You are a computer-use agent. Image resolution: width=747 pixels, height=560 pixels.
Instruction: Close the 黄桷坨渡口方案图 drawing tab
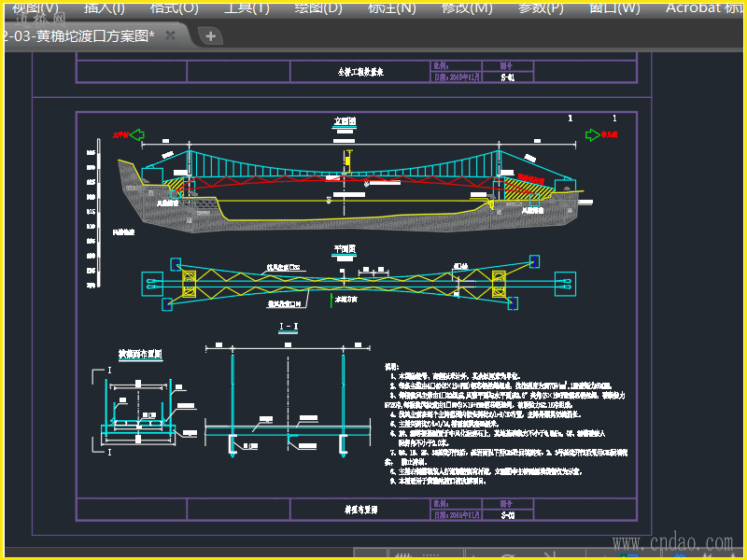[x=170, y=35]
